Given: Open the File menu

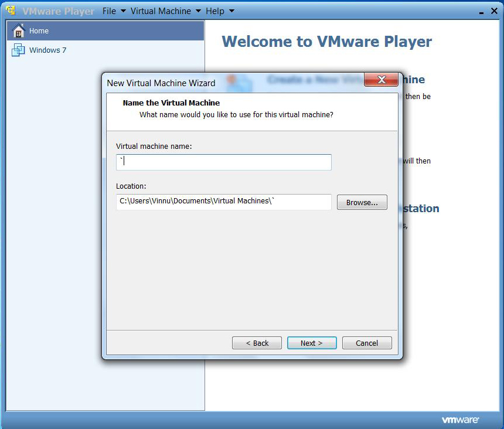Looking at the screenshot, I should coord(109,11).
